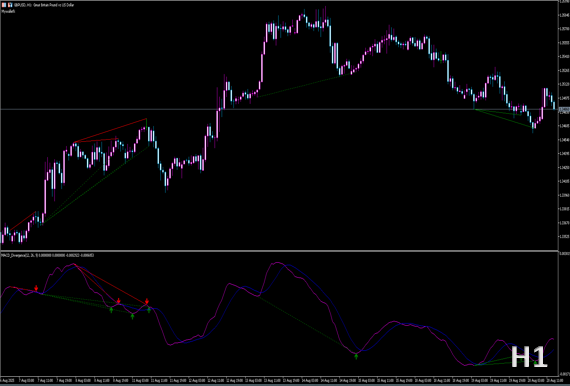Click the lone green arrow at the dotted divergence line's end
Screen dimensions: 570x386
click(356, 357)
